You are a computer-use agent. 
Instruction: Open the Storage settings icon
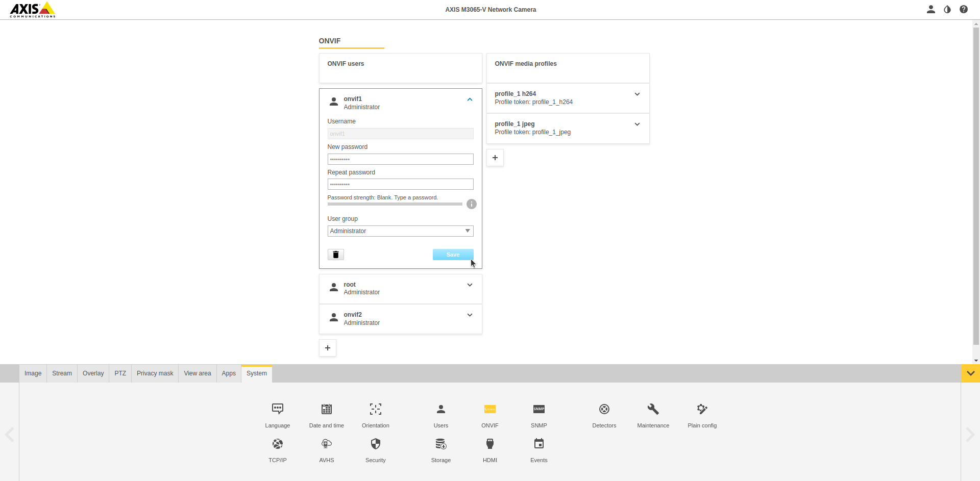440,444
